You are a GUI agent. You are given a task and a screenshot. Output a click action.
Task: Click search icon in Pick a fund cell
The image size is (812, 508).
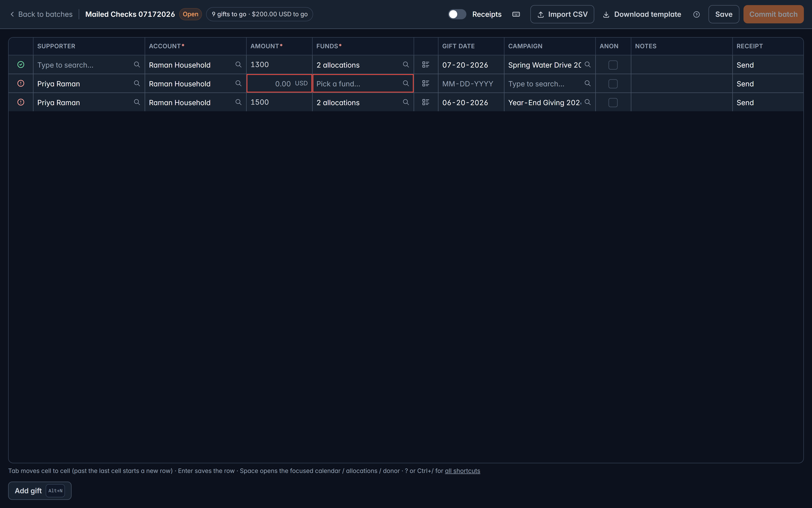[406, 83]
